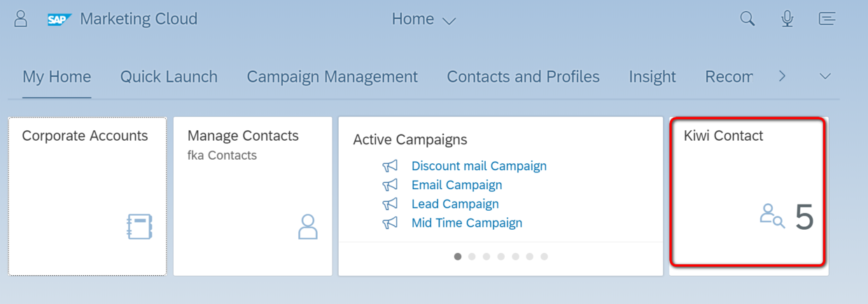Expand the Home dropdown menu
868x304 pixels.
[424, 20]
